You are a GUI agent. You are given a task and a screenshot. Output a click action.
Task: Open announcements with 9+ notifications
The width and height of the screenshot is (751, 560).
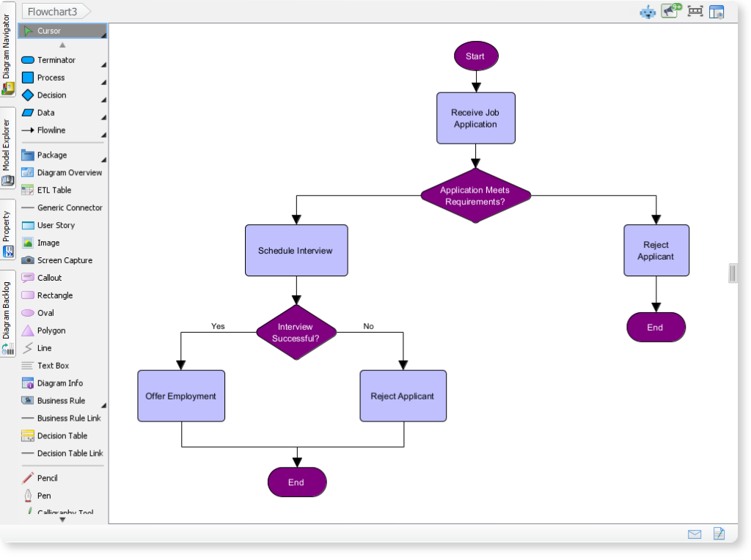(669, 11)
